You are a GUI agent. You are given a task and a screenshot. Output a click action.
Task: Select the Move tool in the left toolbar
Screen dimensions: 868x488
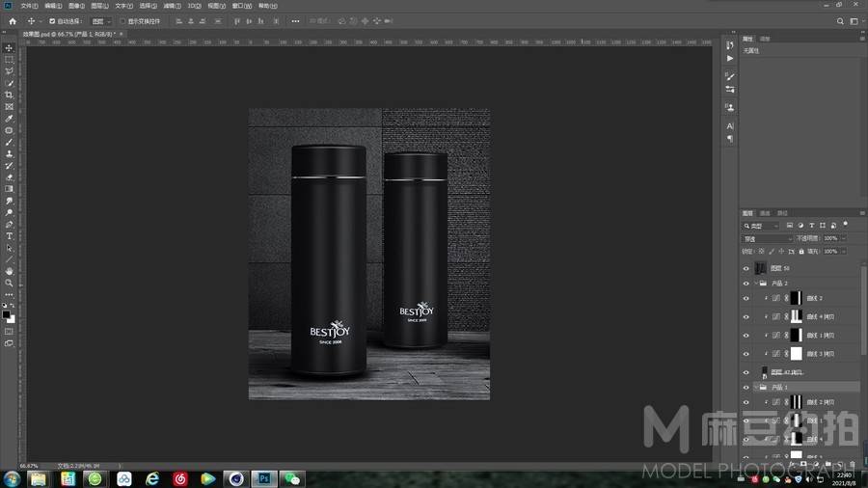tap(9, 48)
